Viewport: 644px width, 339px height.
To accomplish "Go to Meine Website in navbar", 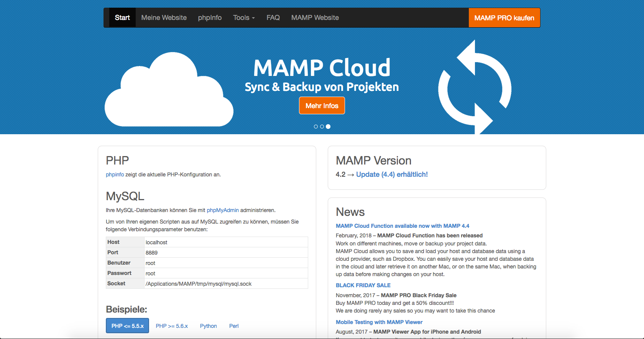I will point(164,18).
